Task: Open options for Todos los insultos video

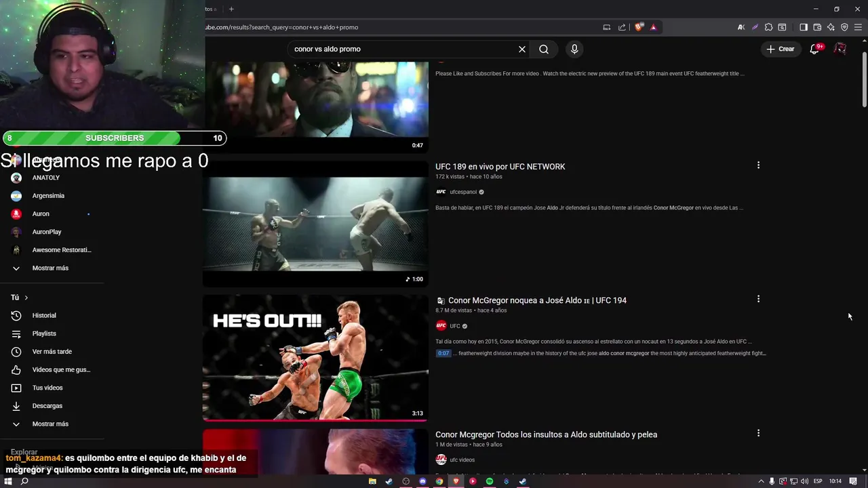Action: 758,432
